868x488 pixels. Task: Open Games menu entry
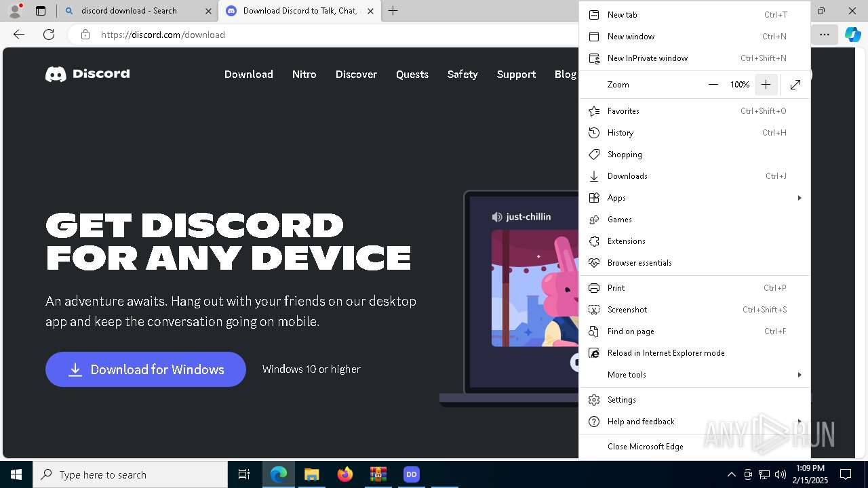click(x=694, y=220)
